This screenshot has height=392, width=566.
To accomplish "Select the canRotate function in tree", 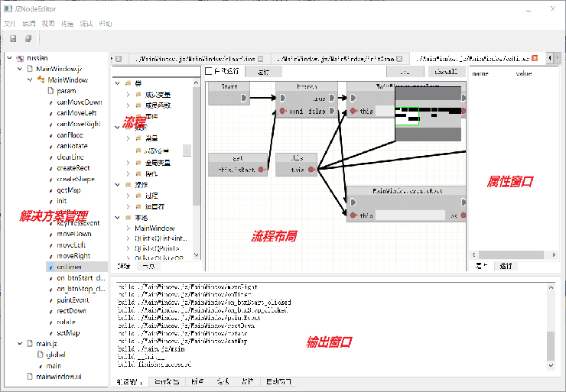I will pyautogui.click(x=72, y=146).
